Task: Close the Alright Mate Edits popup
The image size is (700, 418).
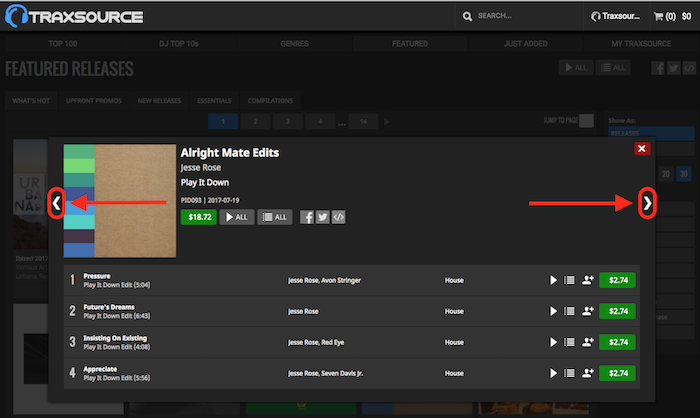Action: [641, 149]
